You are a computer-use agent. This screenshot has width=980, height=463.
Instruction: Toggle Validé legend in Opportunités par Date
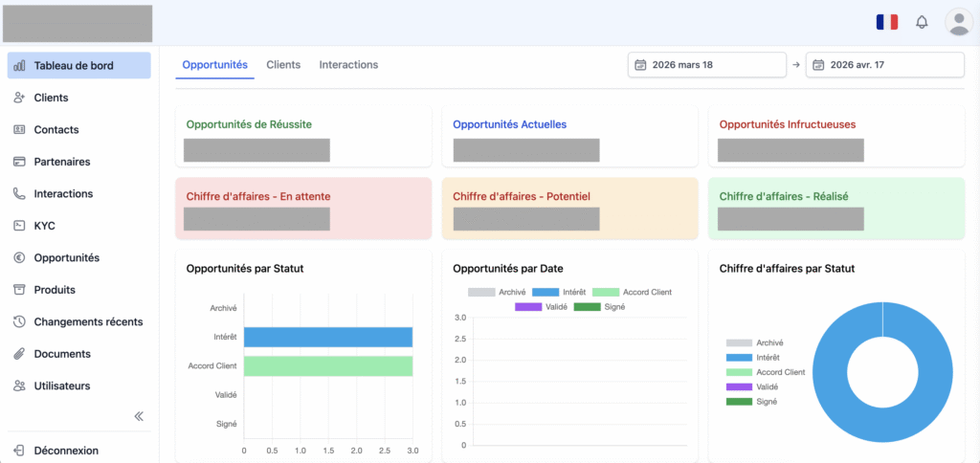(x=542, y=307)
